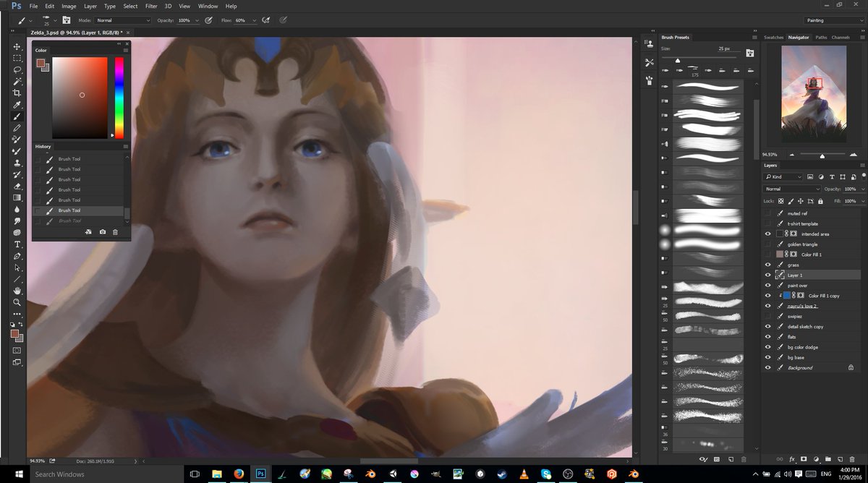
Task: Add layer mask at Layers panel bottom
Action: (x=804, y=459)
